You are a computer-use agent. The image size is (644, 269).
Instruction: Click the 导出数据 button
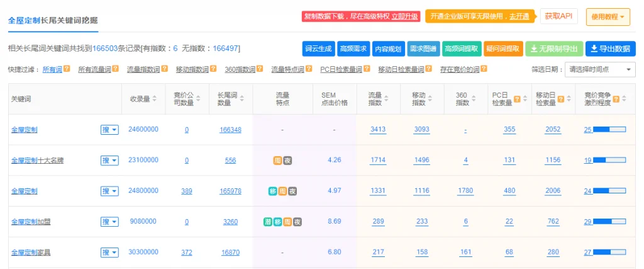point(610,49)
